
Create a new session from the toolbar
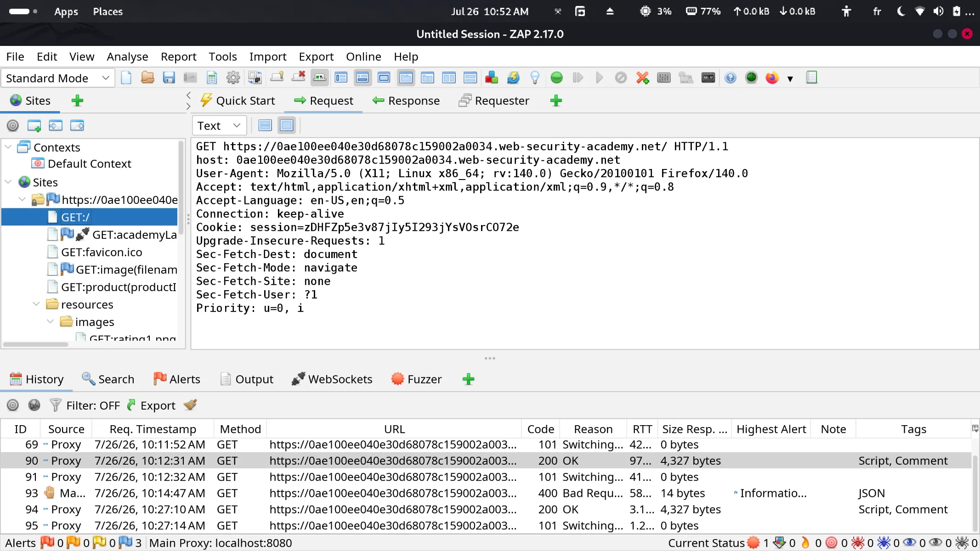126,78
